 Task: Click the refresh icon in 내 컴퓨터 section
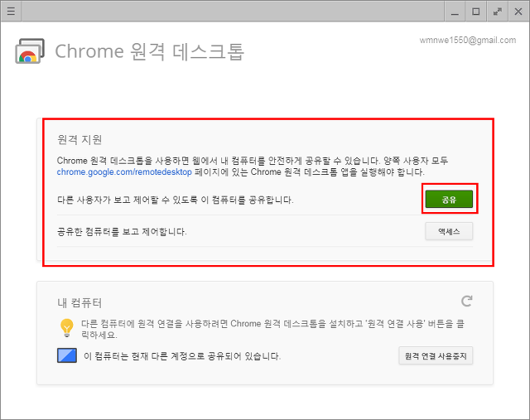coord(467,301)
